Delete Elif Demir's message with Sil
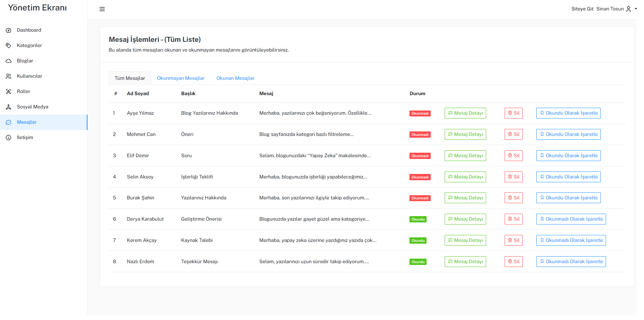Image resolution: width=644 pixels, height=320 pixels. [x=513, y=156]
